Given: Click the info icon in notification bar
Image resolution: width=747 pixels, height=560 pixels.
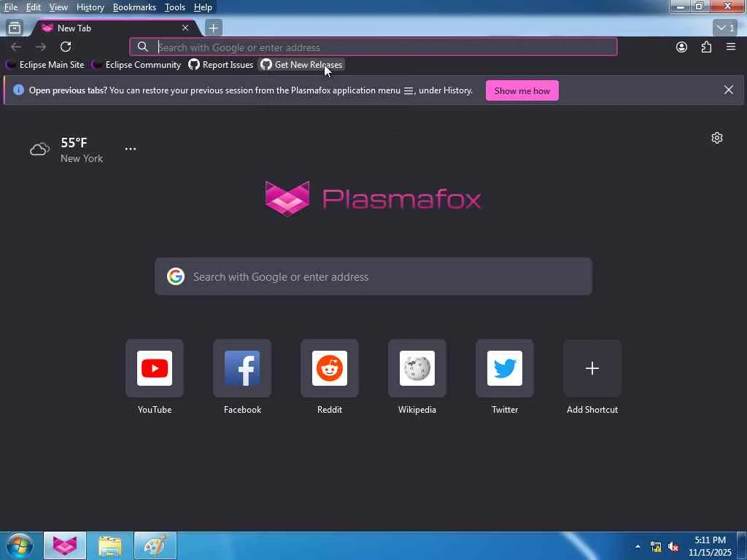Looking at the screenshot, I should [18, 90].
